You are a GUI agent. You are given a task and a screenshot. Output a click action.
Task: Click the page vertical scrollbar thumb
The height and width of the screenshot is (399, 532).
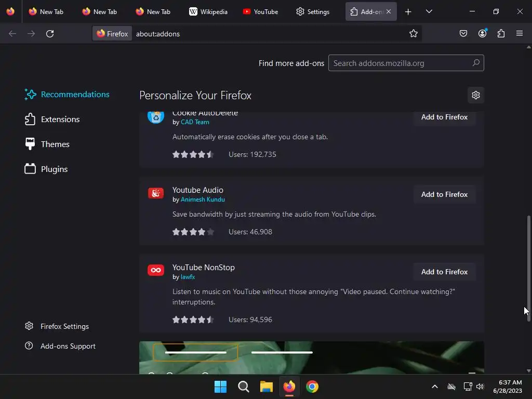pos(528,268)
